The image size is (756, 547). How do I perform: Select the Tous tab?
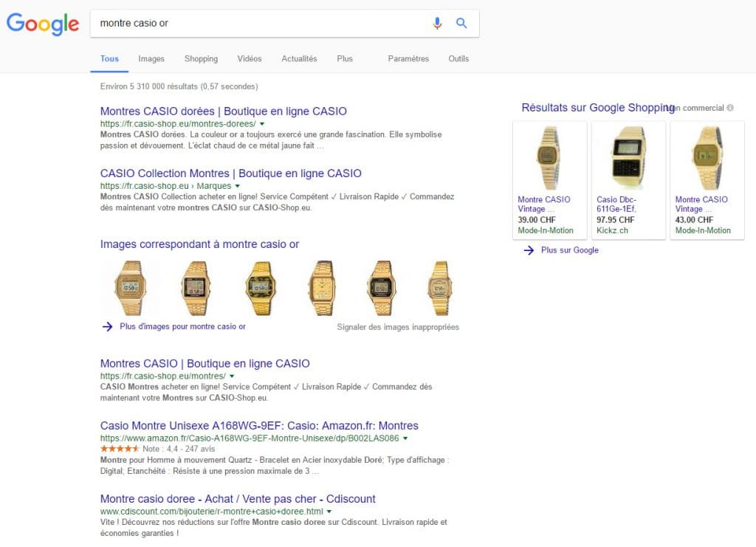click(109, 59)
